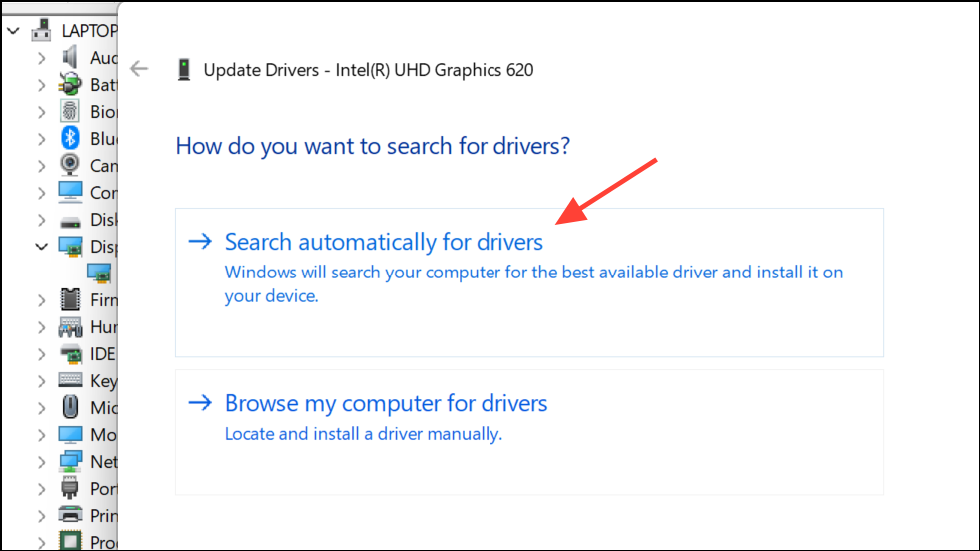Viewport: 980px width, 551px height.
Task: Click the Audio speaker device icon
Action: point(71,57)
